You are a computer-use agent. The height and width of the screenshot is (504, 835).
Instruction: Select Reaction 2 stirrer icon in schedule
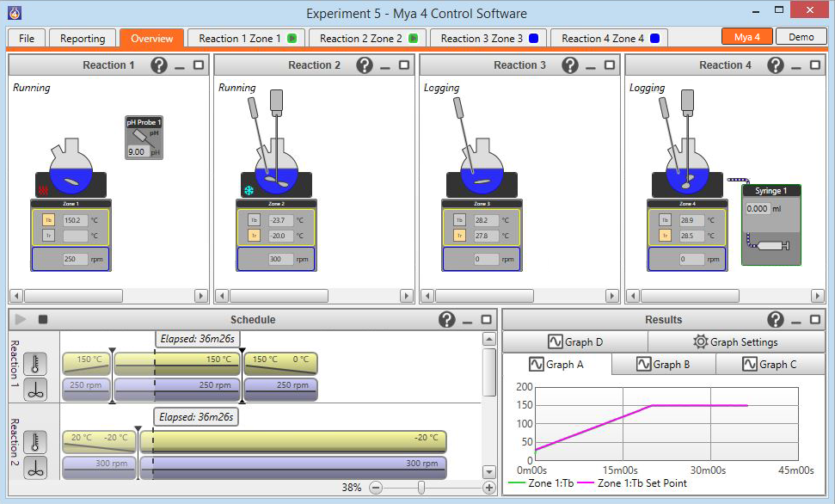point(35,467)
